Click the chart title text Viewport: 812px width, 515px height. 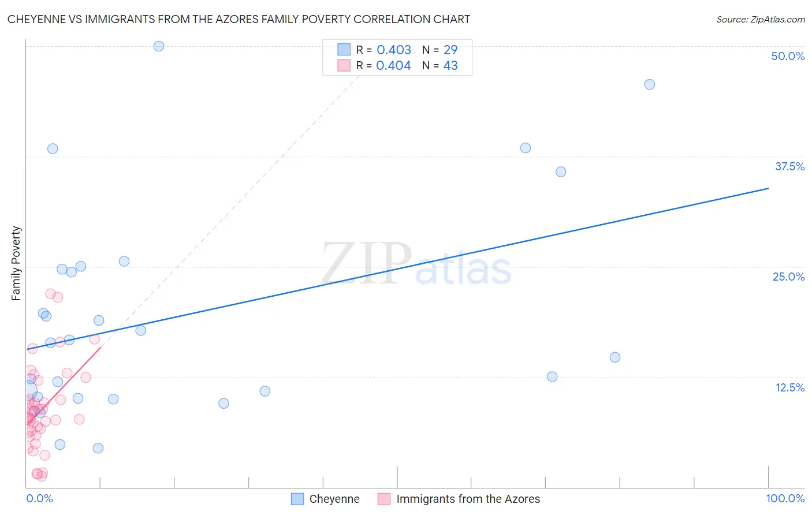(x=239, y=19)
